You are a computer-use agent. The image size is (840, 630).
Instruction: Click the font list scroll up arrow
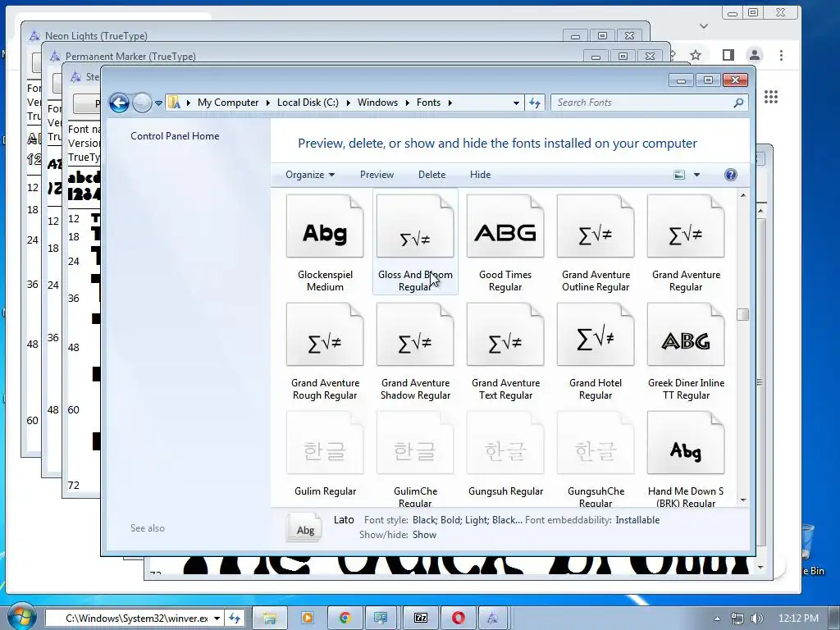pos(743,195)
